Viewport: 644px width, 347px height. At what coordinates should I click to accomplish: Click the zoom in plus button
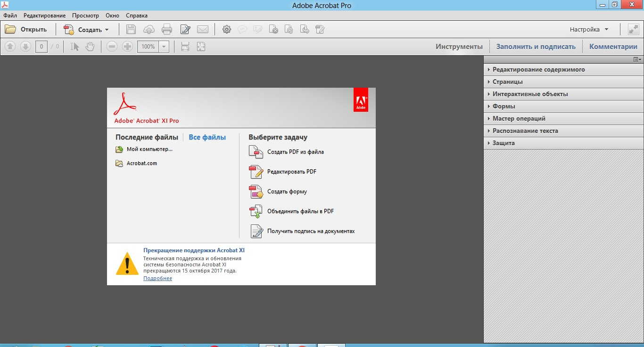coord(127,46)
